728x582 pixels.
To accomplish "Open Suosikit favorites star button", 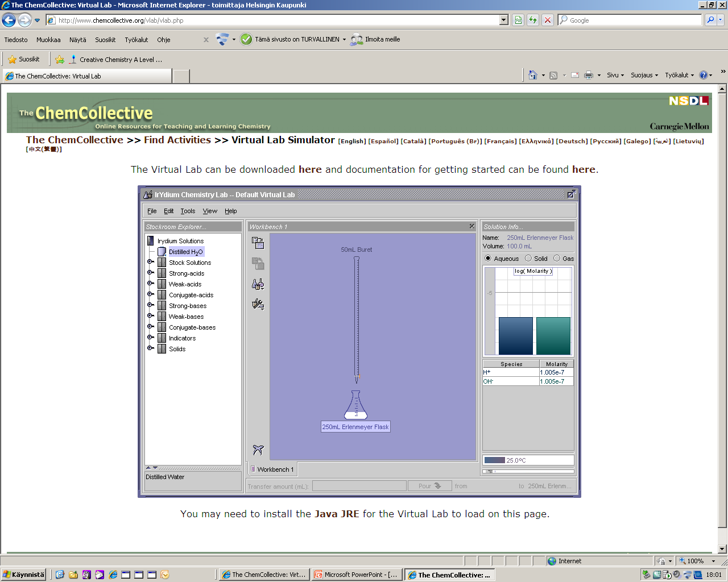I will (x=24, y=59).
